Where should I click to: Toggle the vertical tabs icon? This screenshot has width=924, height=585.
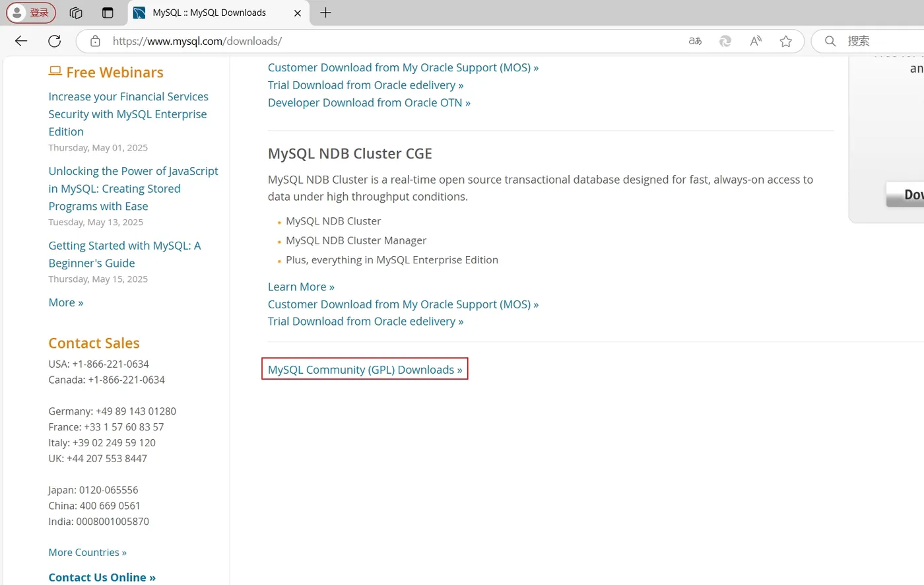point(108,13)
